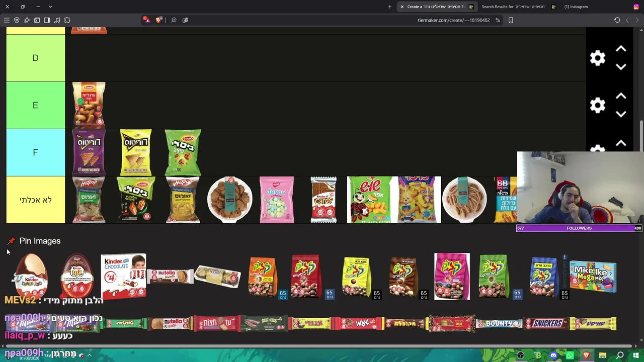This screenshot has width=644, height=362.
Task: Open the Windows Start menu
Action: pyautogui.click(x=635, y=355)
